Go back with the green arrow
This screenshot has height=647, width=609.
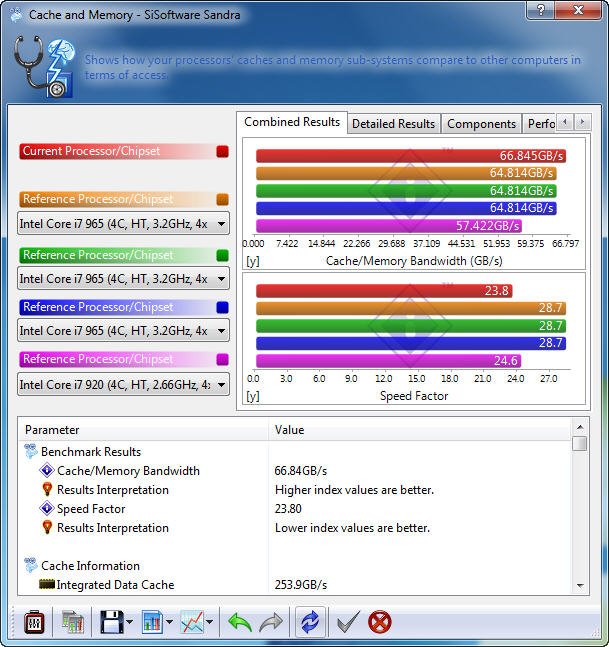coord(240,622)
